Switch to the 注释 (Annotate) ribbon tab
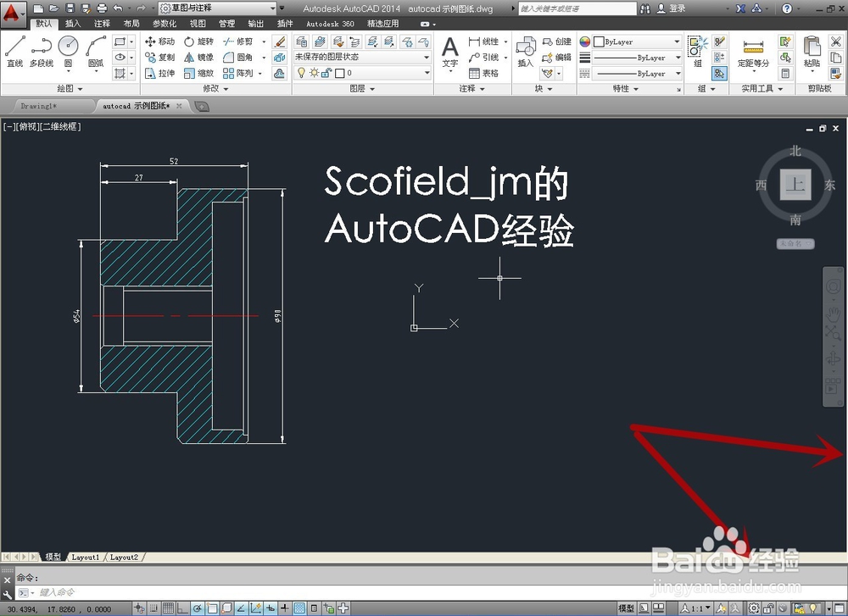The image size is (848, 616). [102, 24]
